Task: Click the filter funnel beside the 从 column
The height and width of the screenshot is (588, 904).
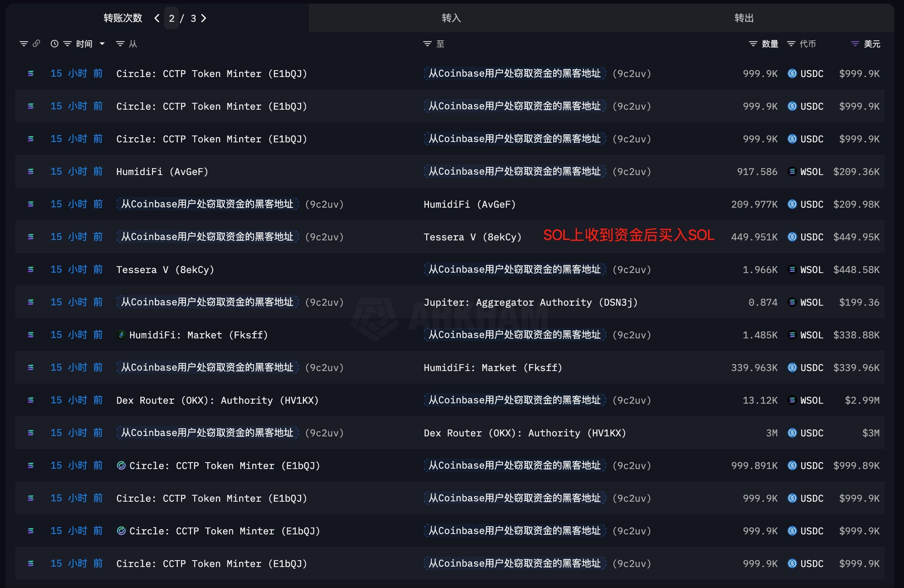Action: (x=120, y=44)
